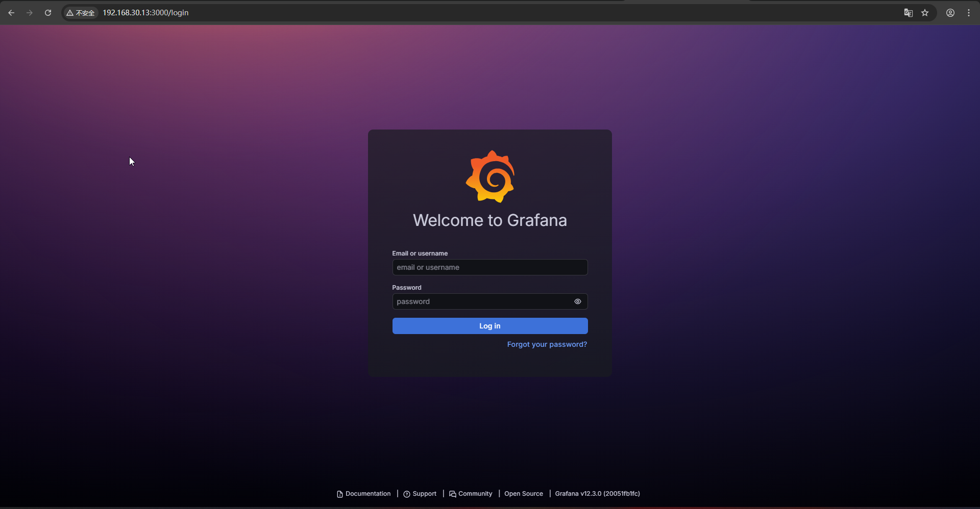Reload the page with the refresh icon

pyautogui.click(x=48, y=13)
